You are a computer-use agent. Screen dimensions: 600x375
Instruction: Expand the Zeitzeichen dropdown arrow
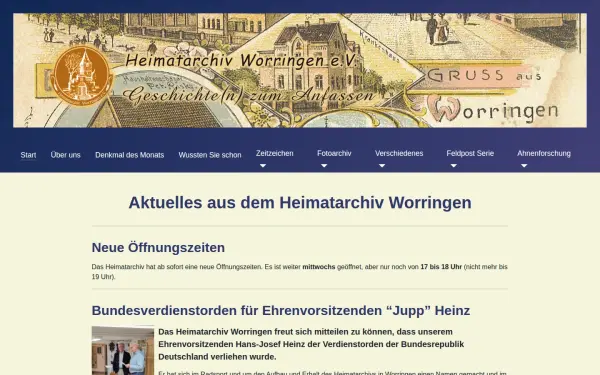262,166
